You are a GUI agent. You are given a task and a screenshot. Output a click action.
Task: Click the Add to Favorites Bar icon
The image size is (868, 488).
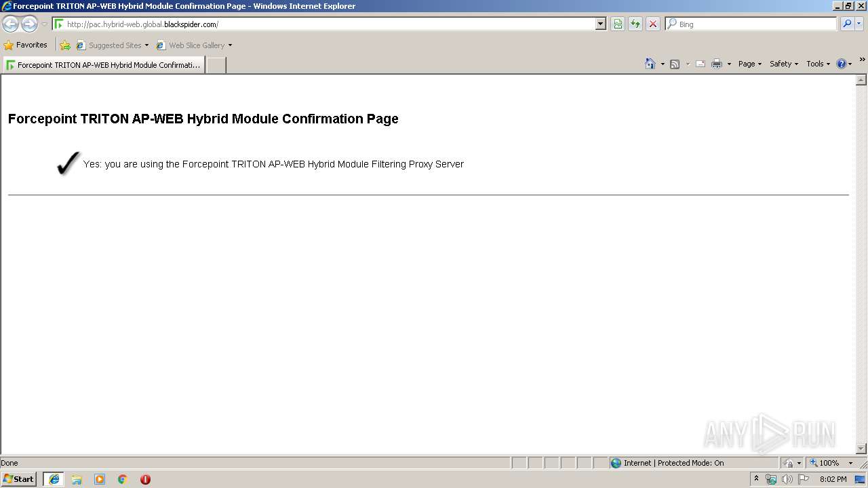[65, 45]
